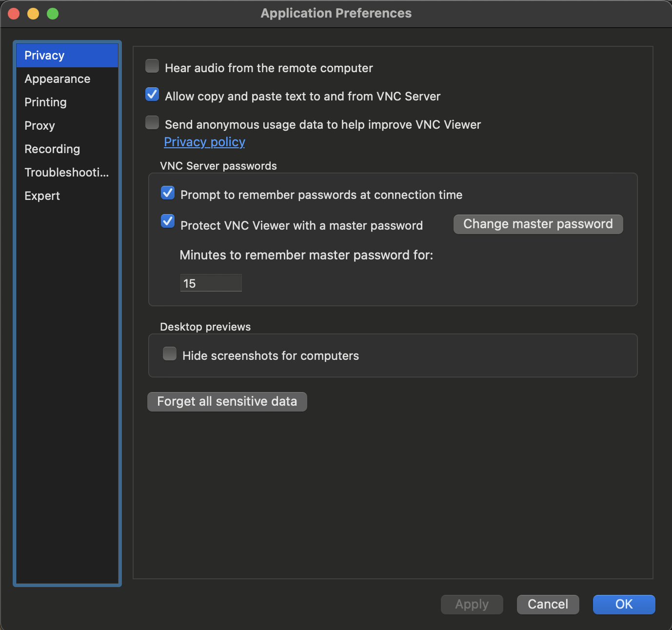Open the Privacy policy link
This screenshot has width=672, height=630.
click(x=204, y=142)
